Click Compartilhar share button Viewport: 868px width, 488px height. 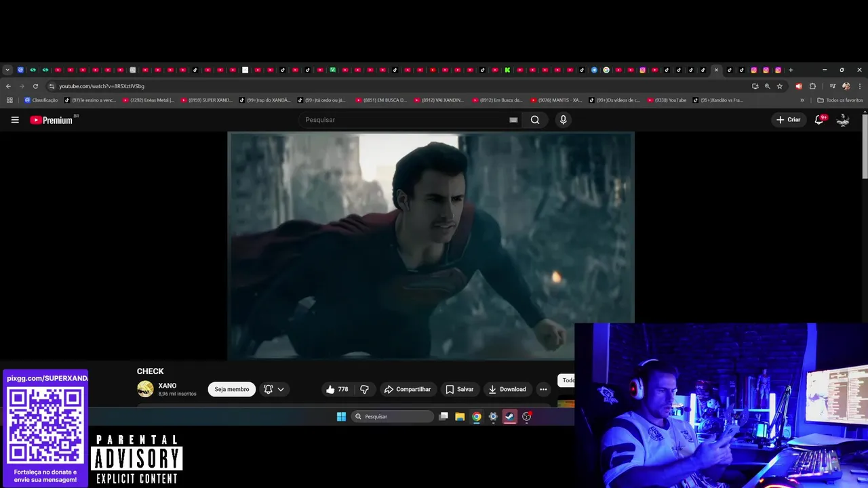[x=407, y=389]
